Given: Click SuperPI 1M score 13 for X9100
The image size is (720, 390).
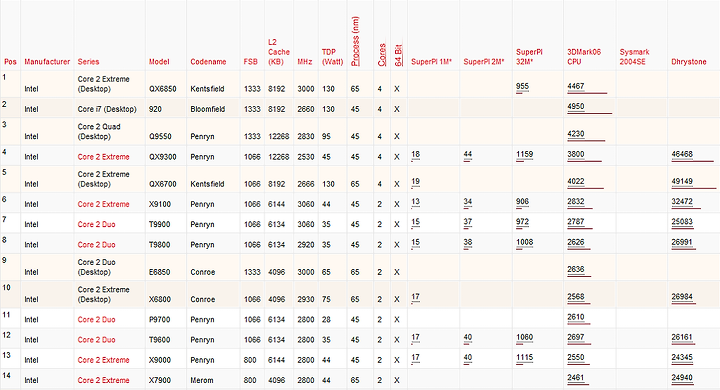Looking at the screenshot, I should tap(415, 201).
